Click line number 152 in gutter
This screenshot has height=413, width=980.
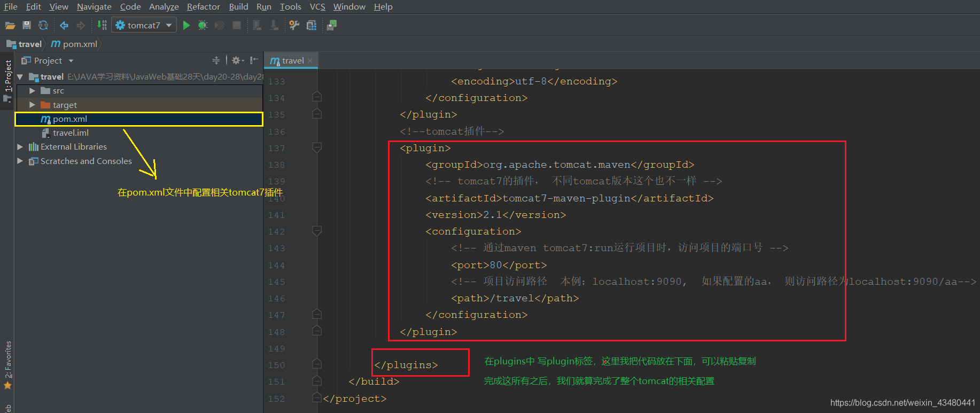[x=277, y=399]
